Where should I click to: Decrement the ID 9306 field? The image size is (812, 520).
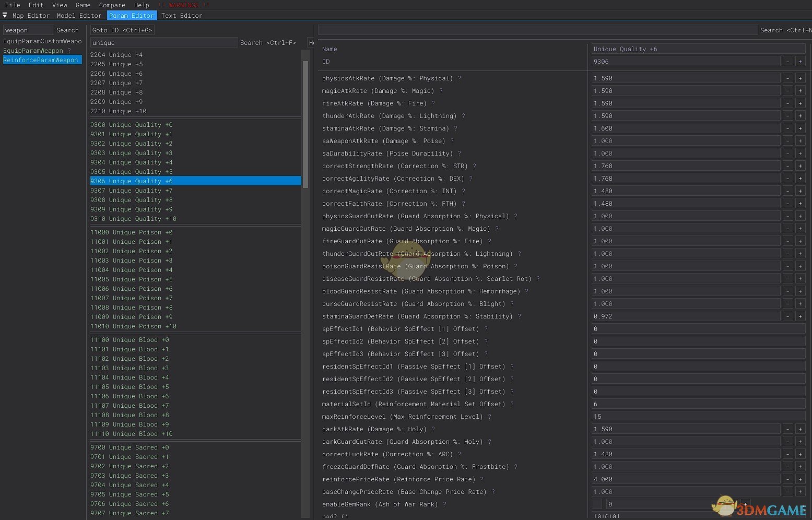tap(787, 62)
